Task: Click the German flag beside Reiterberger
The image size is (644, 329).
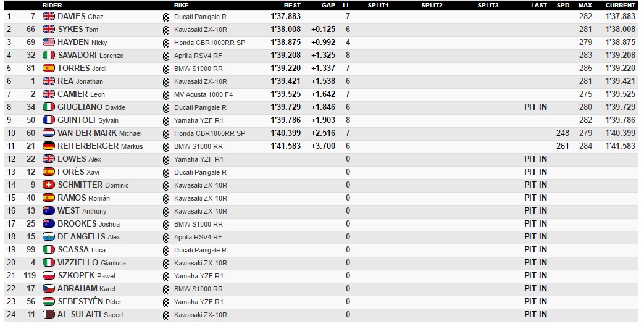Action: [x=48, y=146]
